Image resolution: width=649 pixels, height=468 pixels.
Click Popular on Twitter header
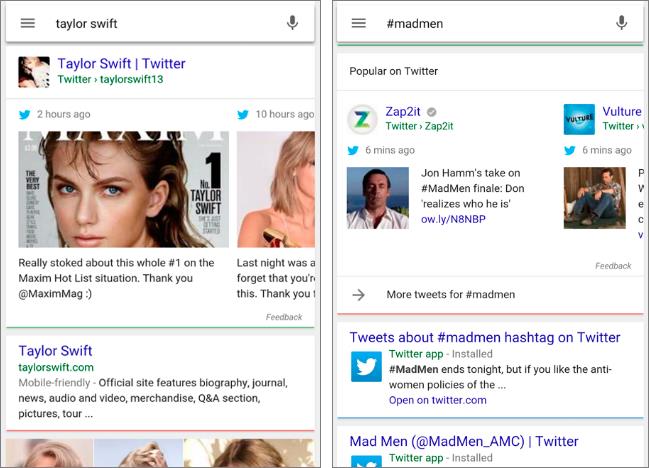[x=393, y=71]
